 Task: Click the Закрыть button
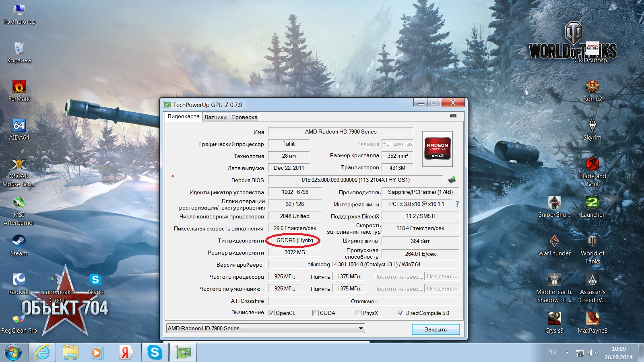(x=436, y=329)
